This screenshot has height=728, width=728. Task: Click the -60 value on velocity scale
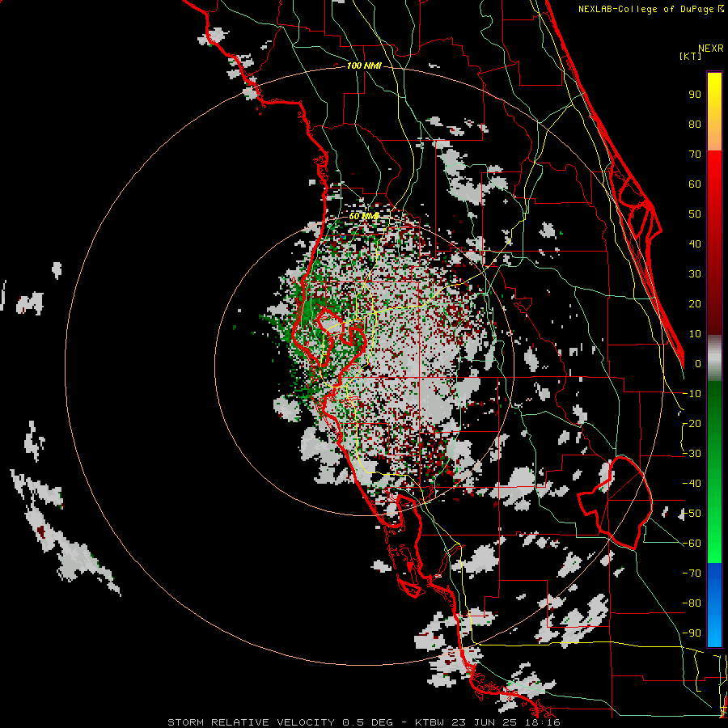tap(692, 544)
